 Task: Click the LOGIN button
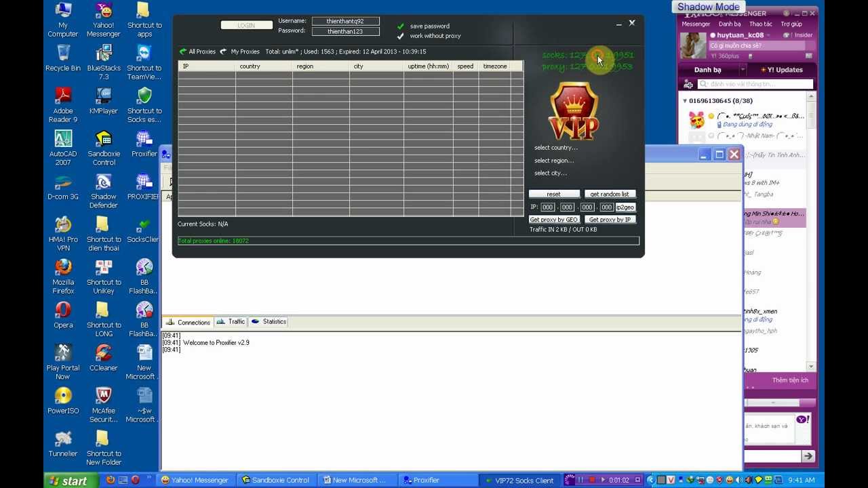(246, 25)
